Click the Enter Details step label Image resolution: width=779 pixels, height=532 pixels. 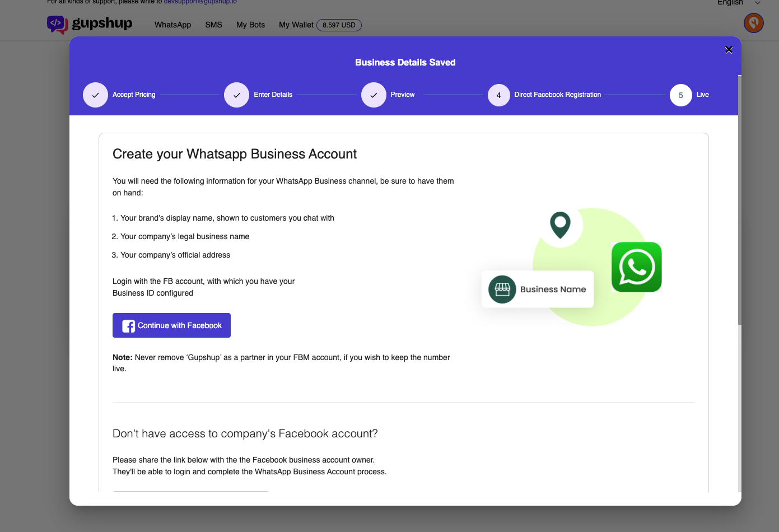(x=273, y=95)
